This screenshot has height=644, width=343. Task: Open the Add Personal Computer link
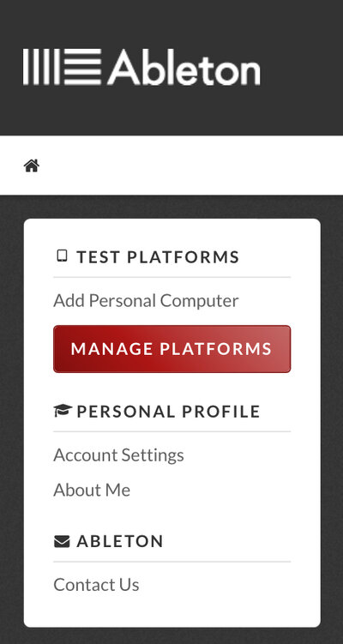click(x=146, y=300)
